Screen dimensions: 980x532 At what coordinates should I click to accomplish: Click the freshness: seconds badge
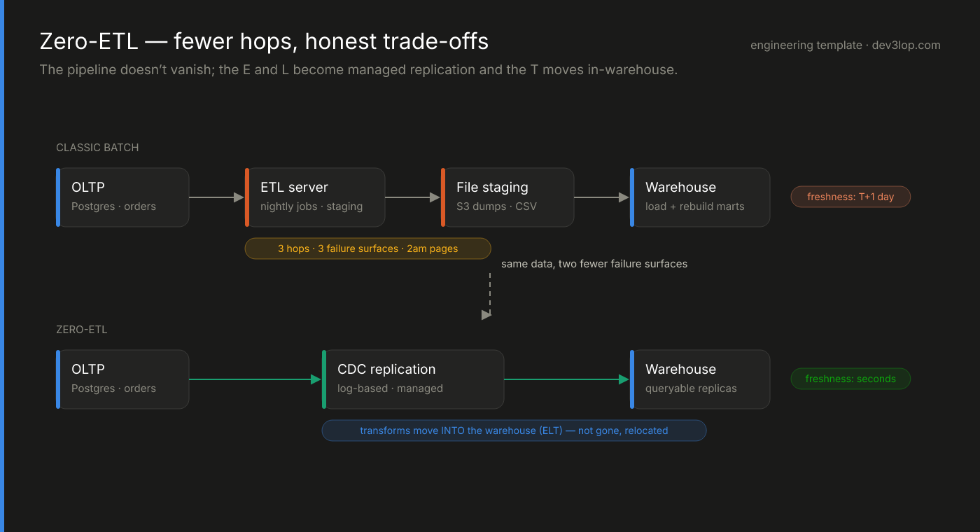[850, 379]
